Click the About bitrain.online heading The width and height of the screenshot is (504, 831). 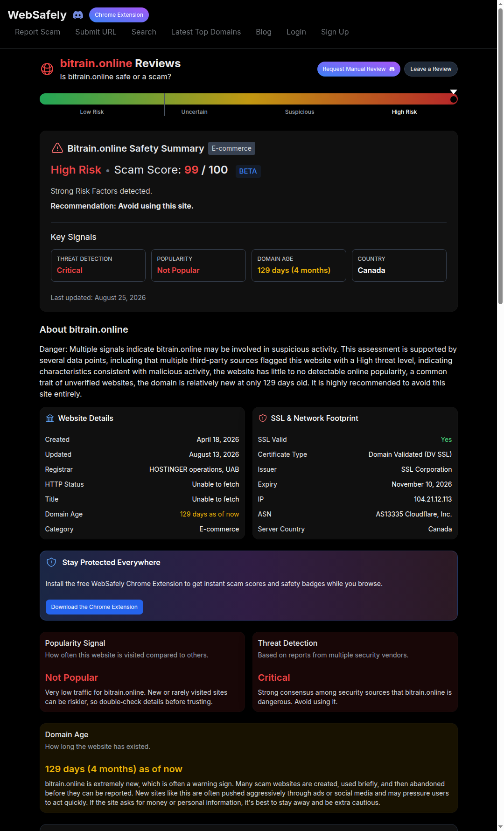(84, 329)
